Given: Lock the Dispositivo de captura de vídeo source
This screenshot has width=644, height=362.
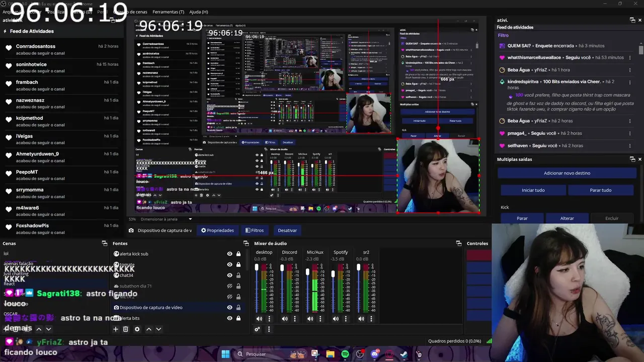Looking at the screenshot, I should click(x=238, y=308).
